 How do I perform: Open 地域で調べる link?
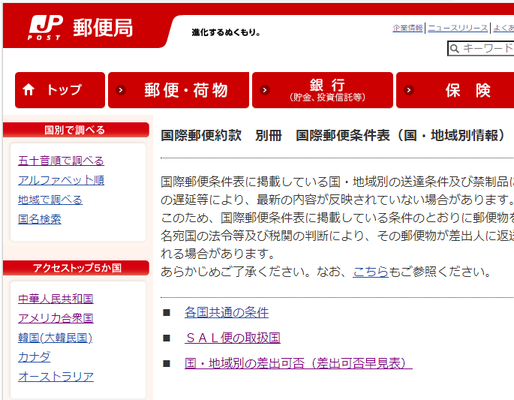[x=50, y=200]
